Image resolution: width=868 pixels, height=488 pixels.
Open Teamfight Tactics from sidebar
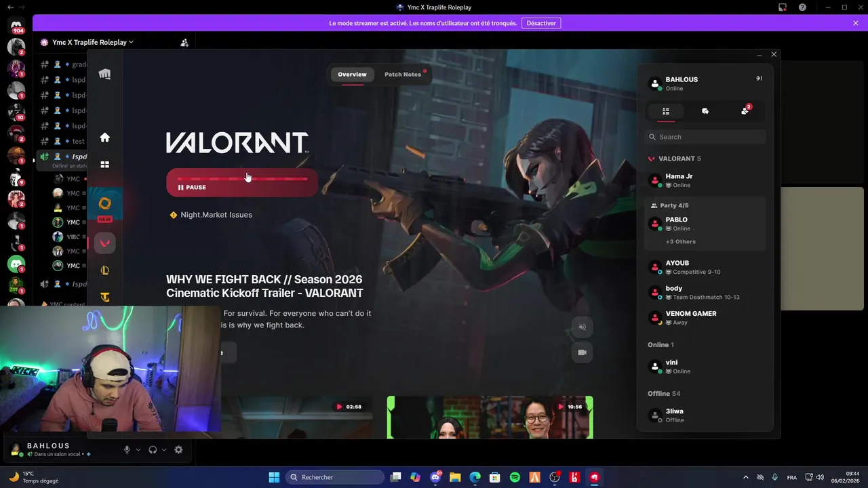(x=104, y=296)
